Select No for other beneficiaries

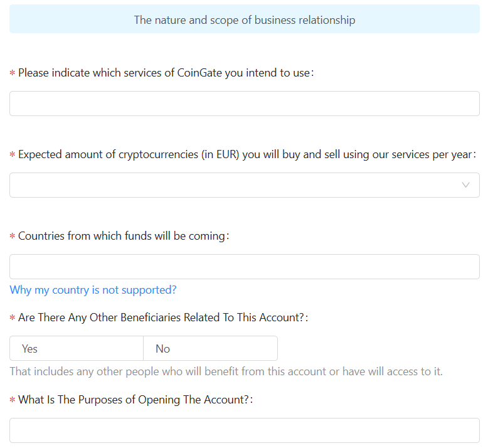point(210,348)
